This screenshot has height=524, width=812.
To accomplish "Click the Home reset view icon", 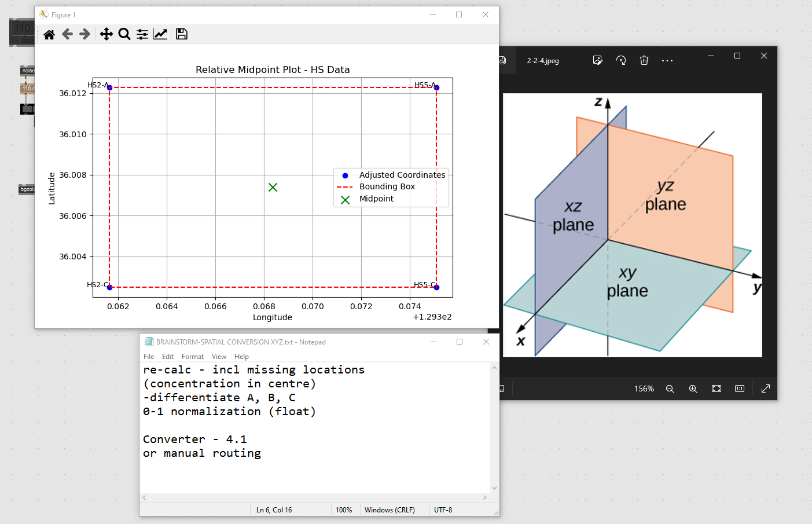I will point(49,35).
